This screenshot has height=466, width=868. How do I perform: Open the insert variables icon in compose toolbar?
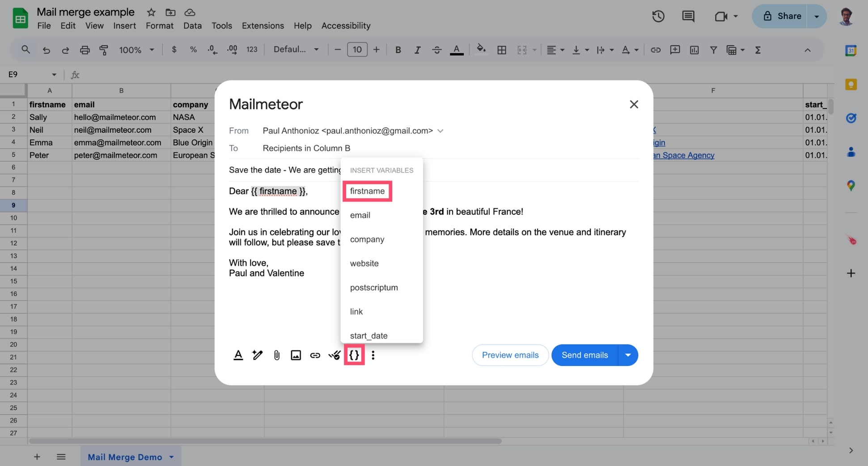coord(354,355)
